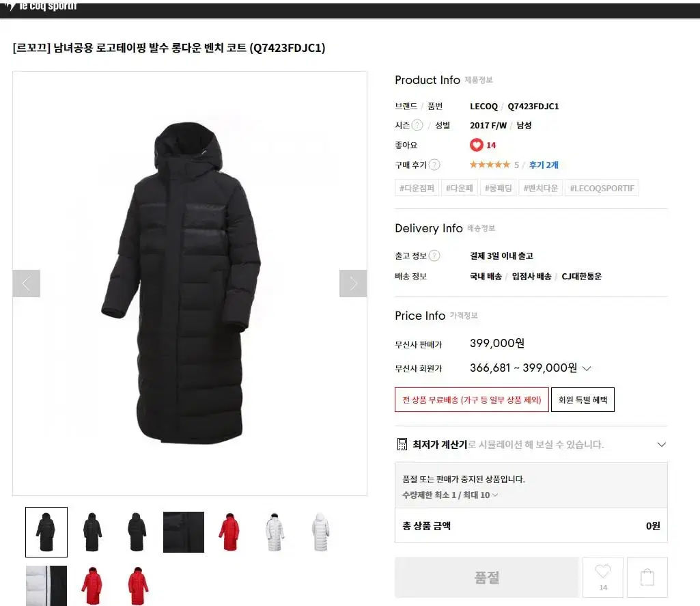Expand the 최저가 계산기 section chevron
The width and height of the screenshot is (700, 606).
point(662,444)
